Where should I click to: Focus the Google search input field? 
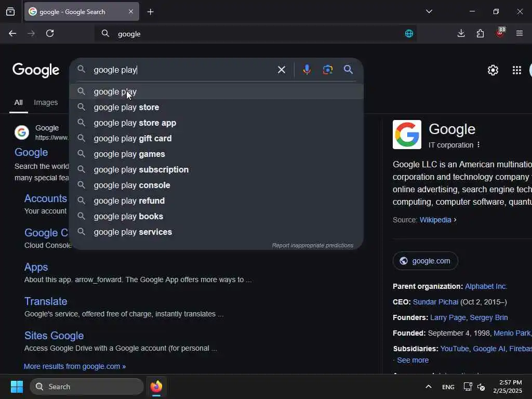tap(183, 70)
